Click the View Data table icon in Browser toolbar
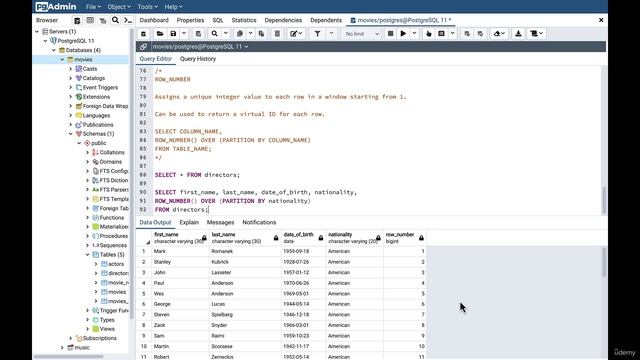 tap(90, 20)
